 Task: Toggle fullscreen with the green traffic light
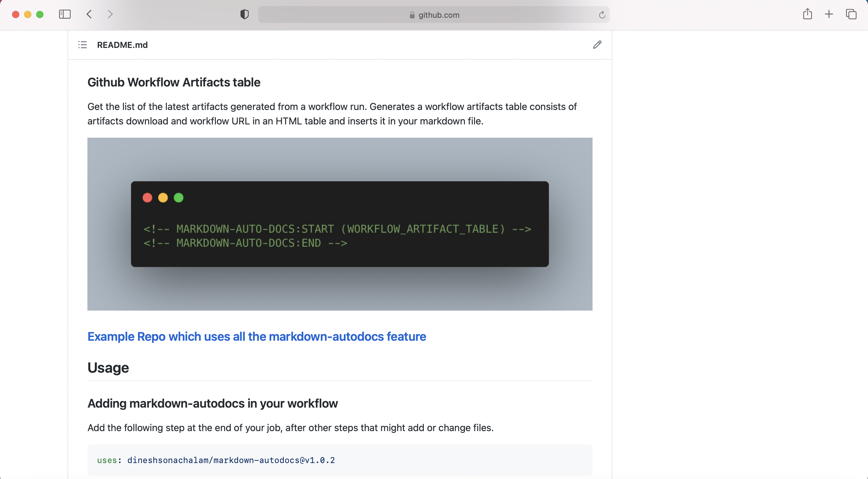tap(40, 14)
